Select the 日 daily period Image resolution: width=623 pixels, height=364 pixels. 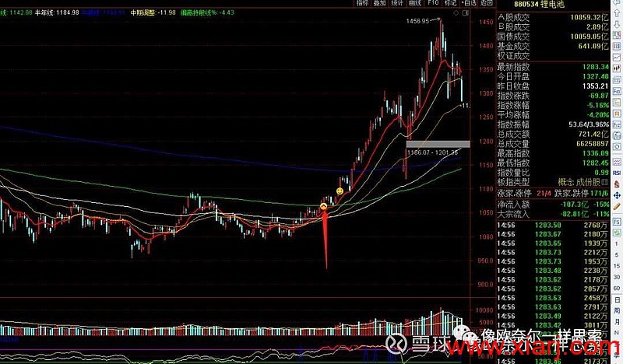click(x=617, y=299)
